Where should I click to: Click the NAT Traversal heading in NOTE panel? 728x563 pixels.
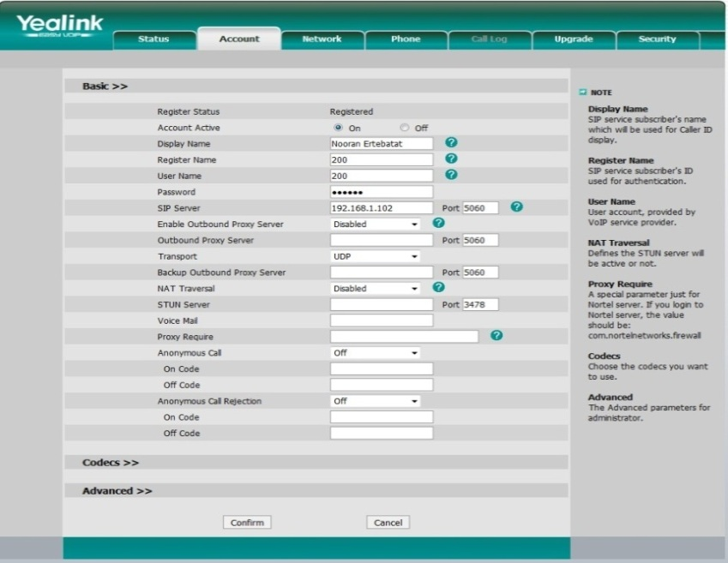[x=618, y=243]
